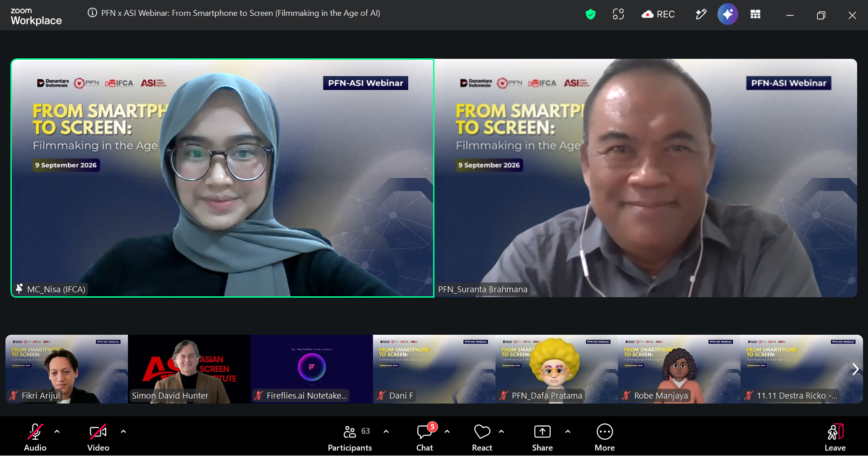The width and height of the screenshot is (868, 456).
Task: Click the muted mic icon beside Fikri Arijul
Action: coord(14,395)
